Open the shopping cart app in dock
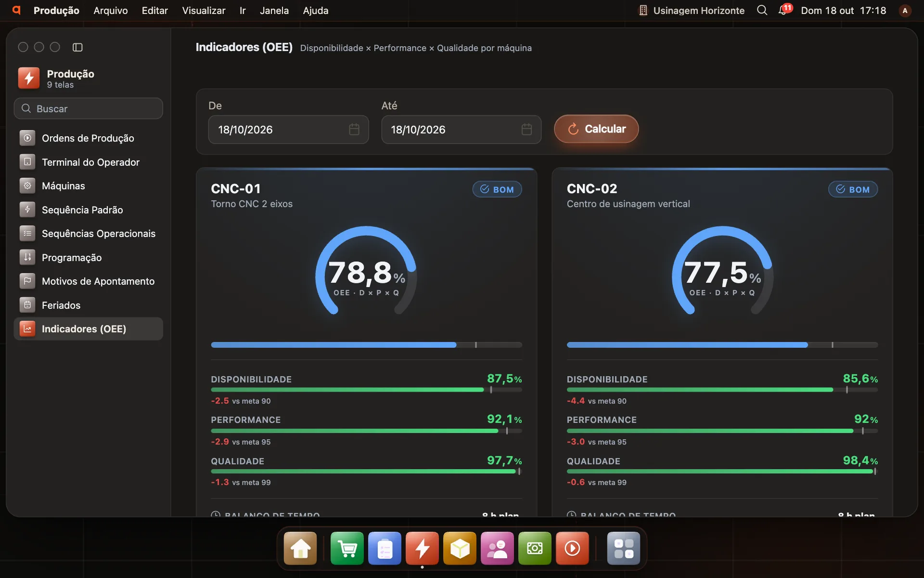 click(347, 548)
